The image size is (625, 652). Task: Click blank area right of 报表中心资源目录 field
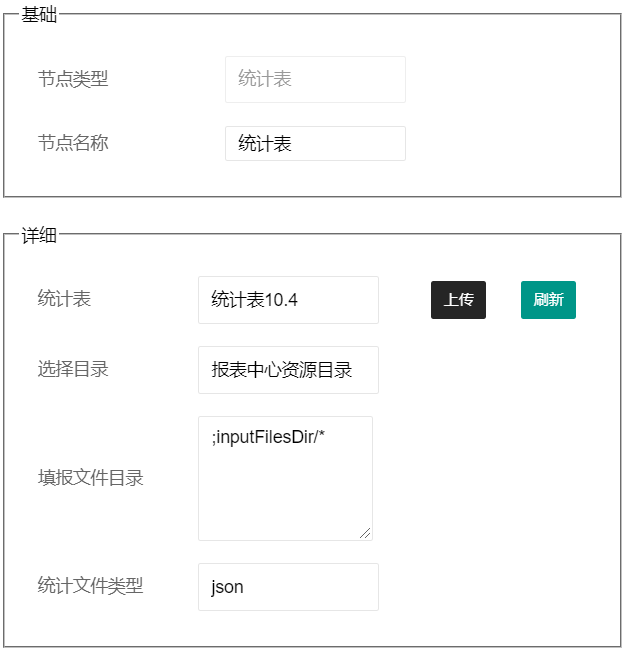click(499, 370)
